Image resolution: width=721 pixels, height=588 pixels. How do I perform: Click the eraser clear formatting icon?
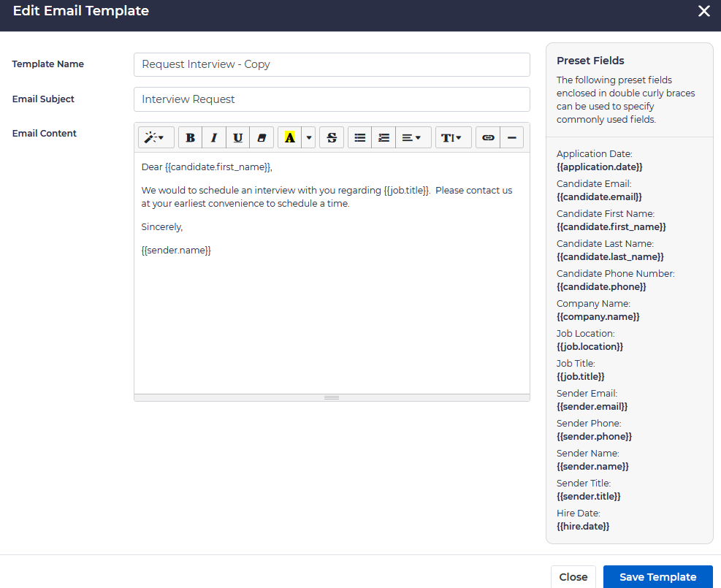pyautogui.click(x=262, y=137)
